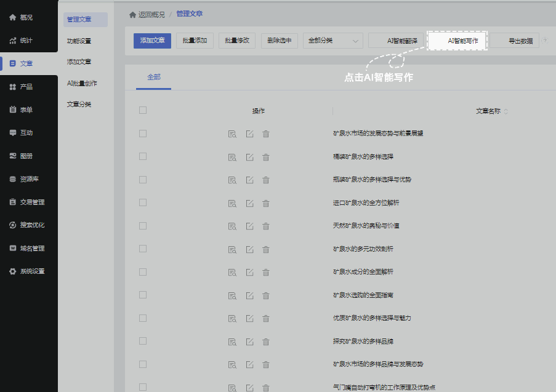Click article title 气门嘴自动打弯机的工作原理及优势点
Image resolution: width=556 pixels, height=392 pixels.
pos(384,388)
